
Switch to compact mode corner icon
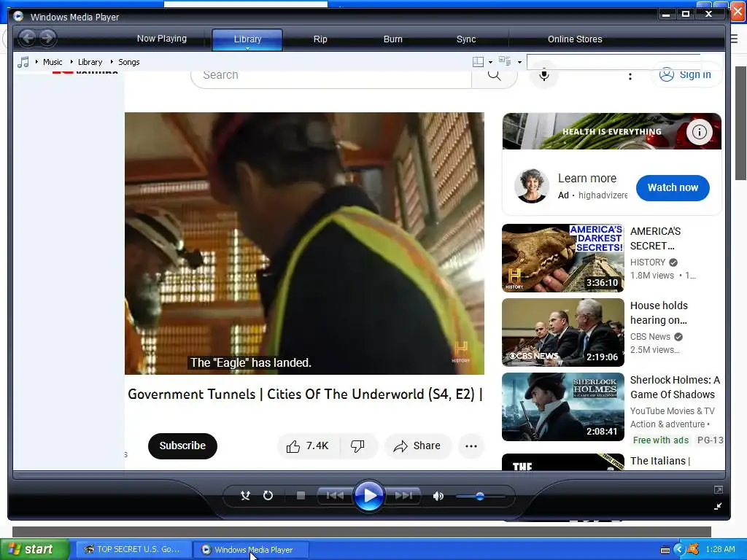pos(718,507)
